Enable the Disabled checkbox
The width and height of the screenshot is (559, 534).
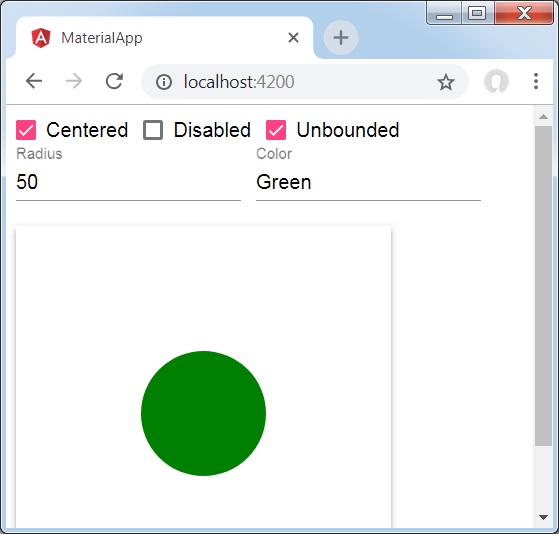[153, 130]
